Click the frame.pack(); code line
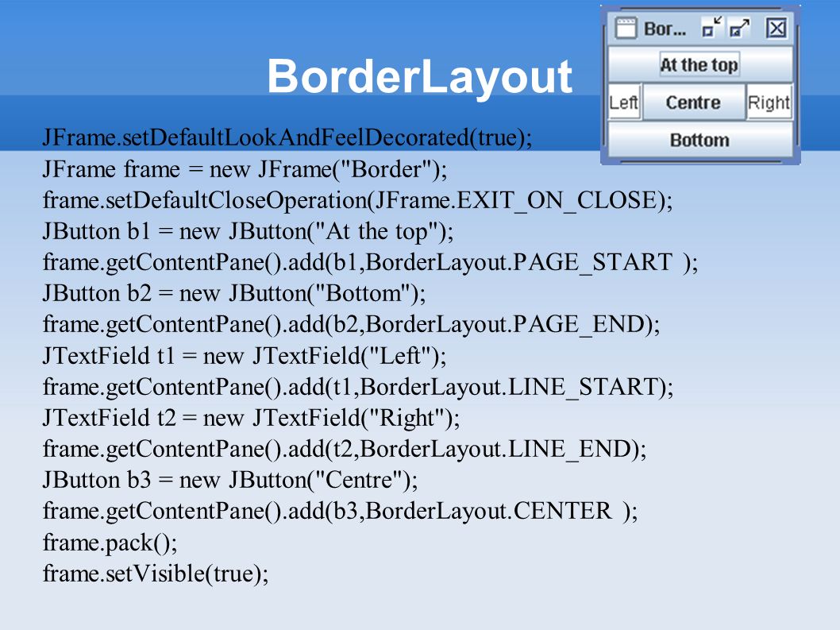840x630 pixels. (x=110, y=543)
